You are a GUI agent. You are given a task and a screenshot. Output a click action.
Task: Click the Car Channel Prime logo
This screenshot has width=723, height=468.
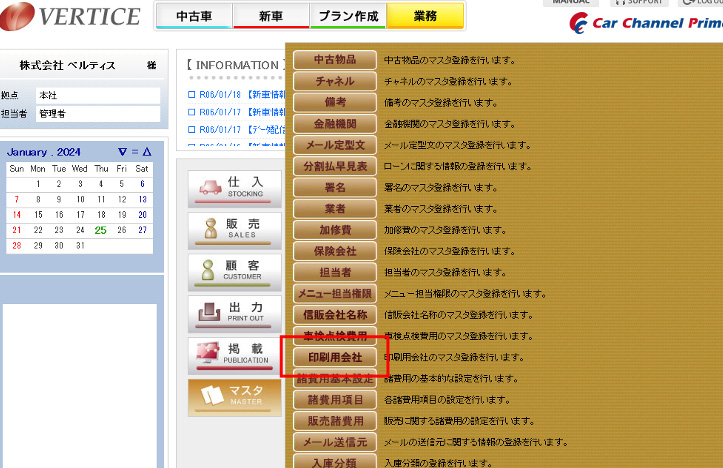tap(645, 23)
